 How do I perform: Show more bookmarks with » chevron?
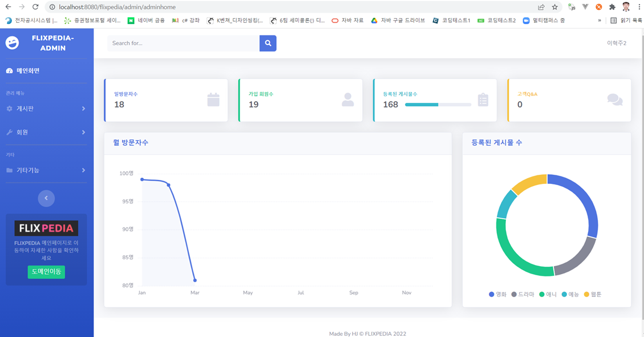coord(600,20)
